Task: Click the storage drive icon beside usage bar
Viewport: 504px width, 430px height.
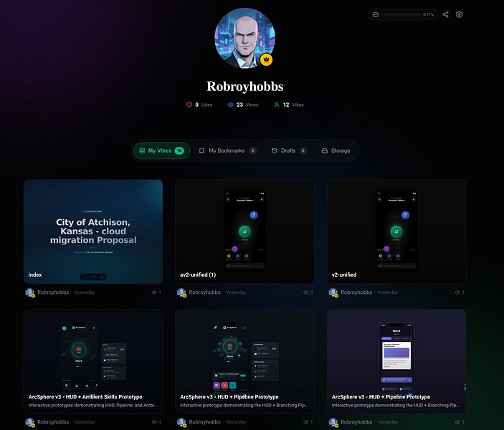Action: click(376, 14)
